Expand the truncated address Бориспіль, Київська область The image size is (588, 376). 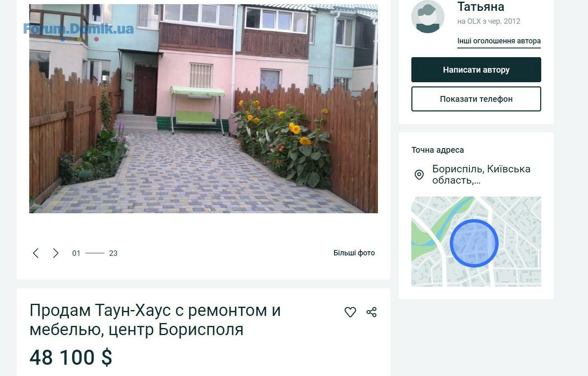pyautogui.click(x=481, y=174)
